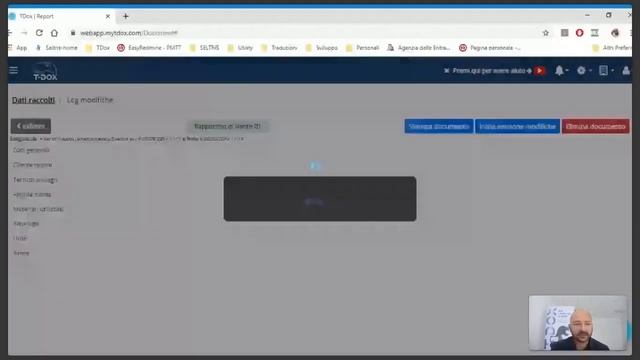Select the Note section
640x360 pixels.
pyautogui.click(x=20, y=238)
